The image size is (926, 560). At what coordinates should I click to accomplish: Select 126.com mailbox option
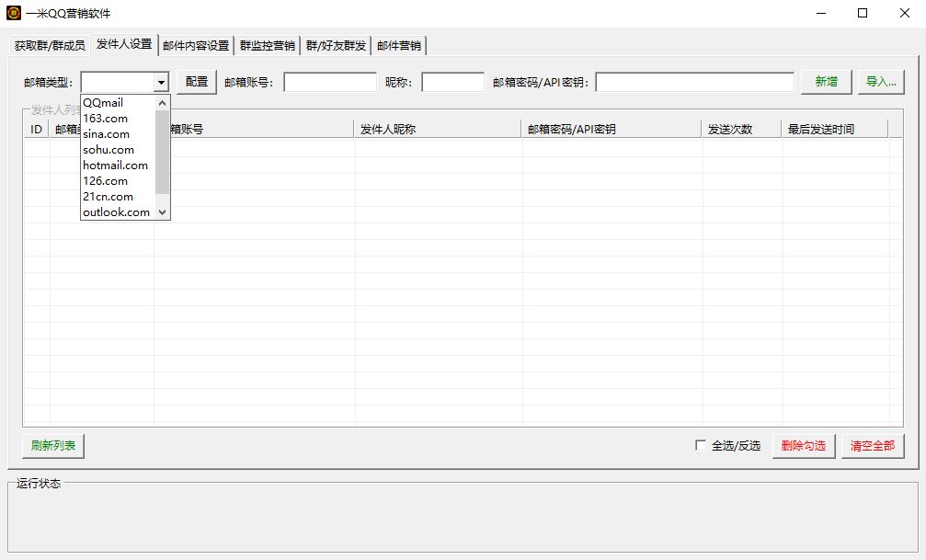point(118,181)
